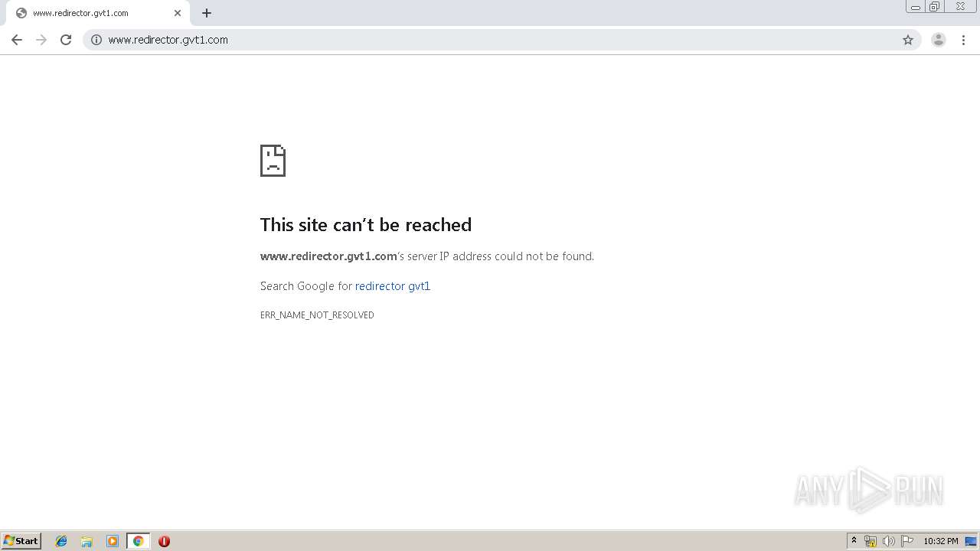This screenshot has height=551, width=980.
Task: Click the bold www.redirector.gvt1.com error text
Action: (x=328, y=256)
